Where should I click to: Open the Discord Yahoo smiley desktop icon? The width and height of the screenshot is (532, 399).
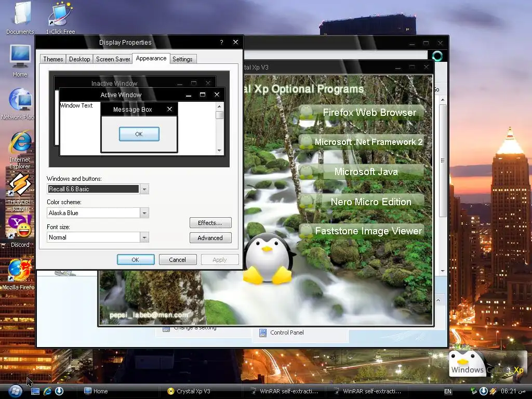[x=20, y=231]
